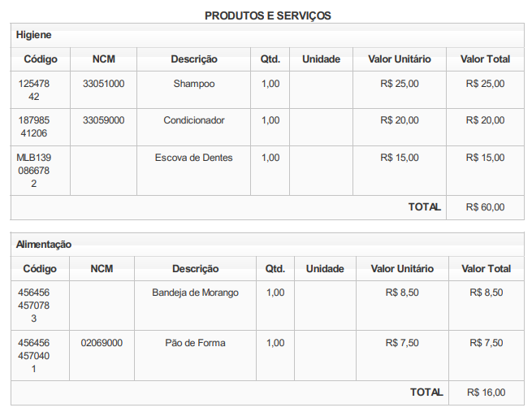The image size is (532, 412).
Task: Click the Produtos e Serviços title
Action: click(268, 15)
